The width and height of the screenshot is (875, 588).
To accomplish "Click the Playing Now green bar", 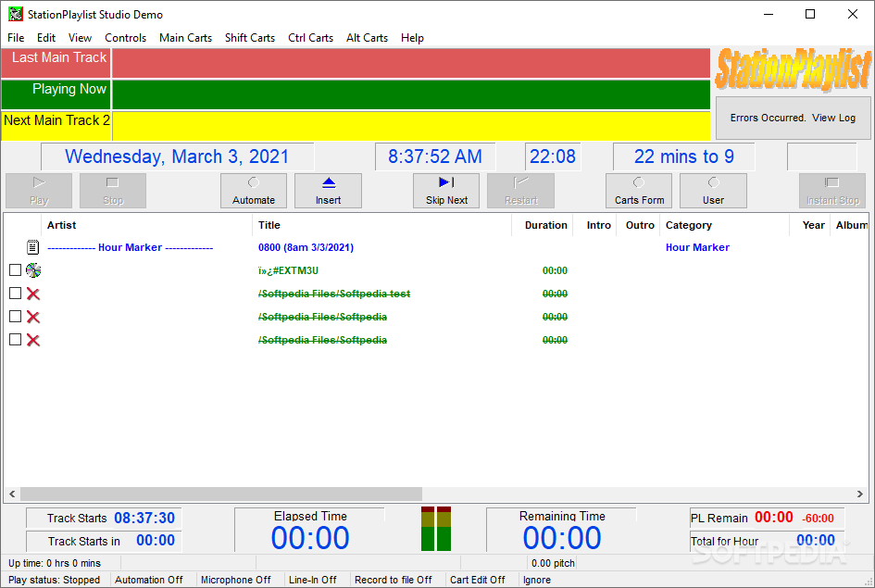I will (411, 94).
